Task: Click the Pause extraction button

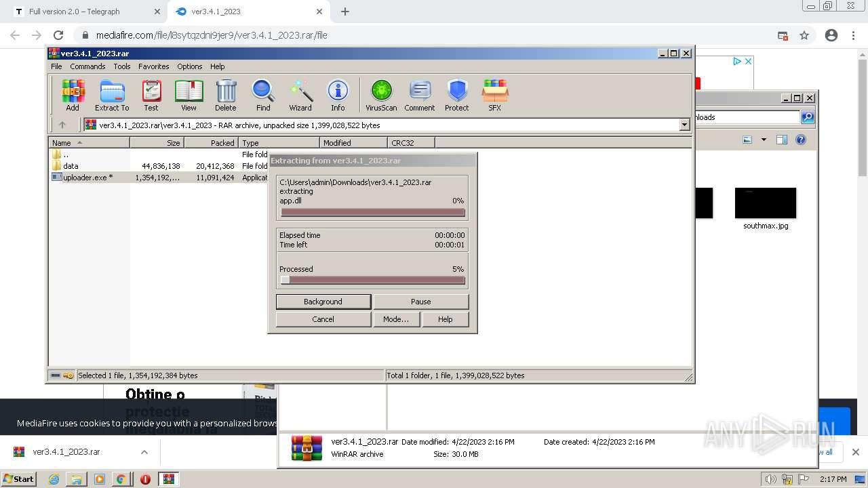Action: point(420,302)
